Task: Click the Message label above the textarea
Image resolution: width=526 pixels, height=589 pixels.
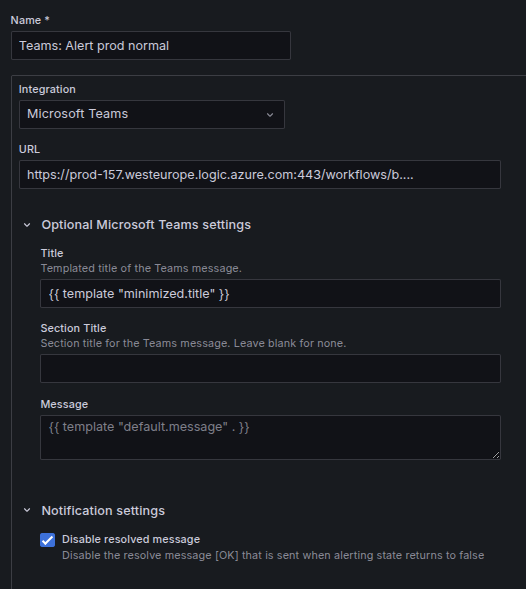Action: tap(64, 404)
